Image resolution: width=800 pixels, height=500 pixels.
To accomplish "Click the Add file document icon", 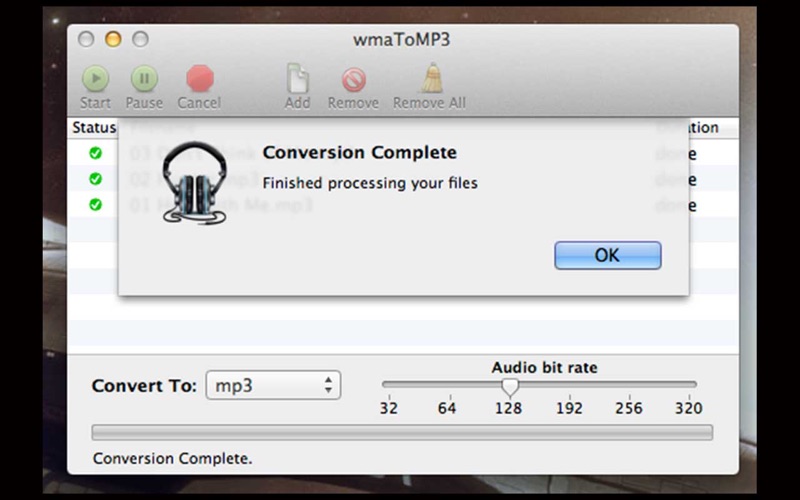I will 297,78.
